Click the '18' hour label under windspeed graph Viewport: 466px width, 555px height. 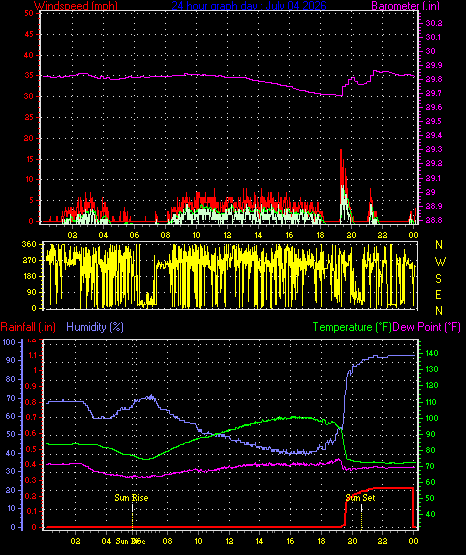click(321, 235)
